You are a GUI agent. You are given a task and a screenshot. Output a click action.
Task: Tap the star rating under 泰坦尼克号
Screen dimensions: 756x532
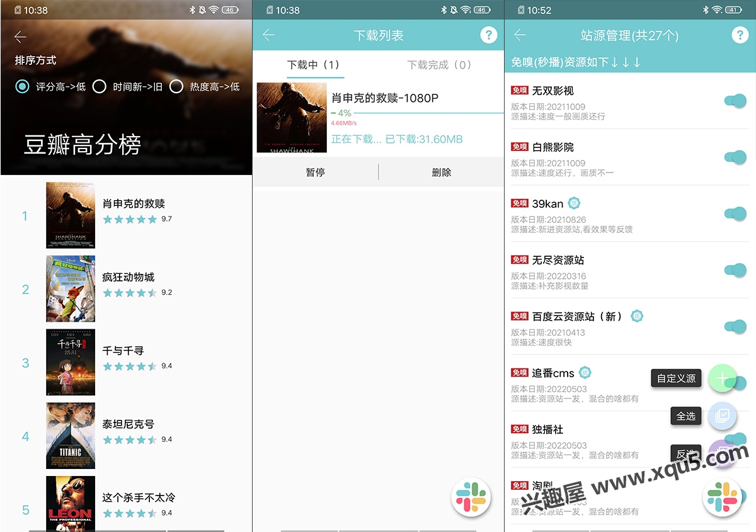(x=130, y=439)
